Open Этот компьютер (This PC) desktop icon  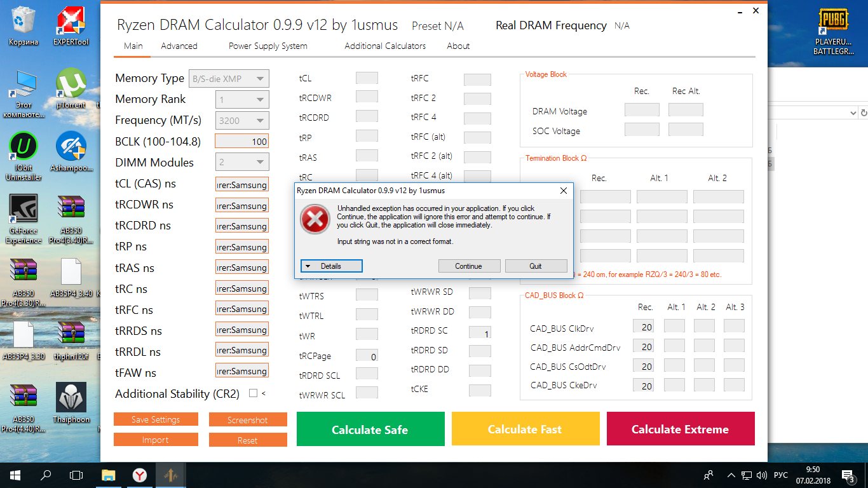coord(24,93)
